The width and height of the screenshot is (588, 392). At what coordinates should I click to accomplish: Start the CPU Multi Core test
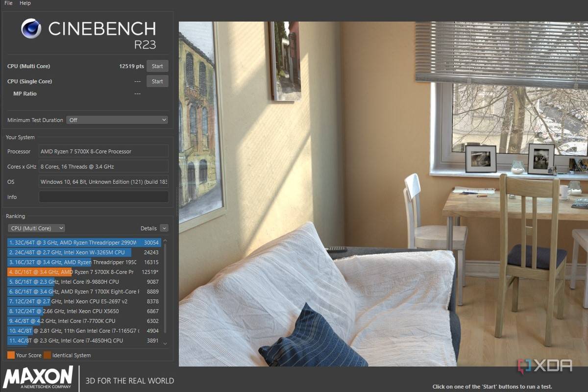(157, 66)
